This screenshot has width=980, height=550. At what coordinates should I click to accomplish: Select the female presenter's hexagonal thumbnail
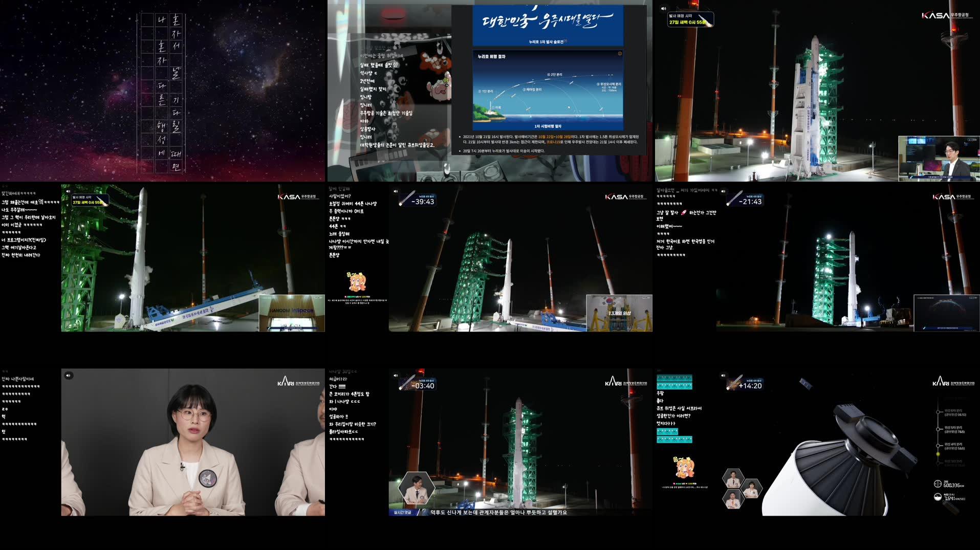752,488
